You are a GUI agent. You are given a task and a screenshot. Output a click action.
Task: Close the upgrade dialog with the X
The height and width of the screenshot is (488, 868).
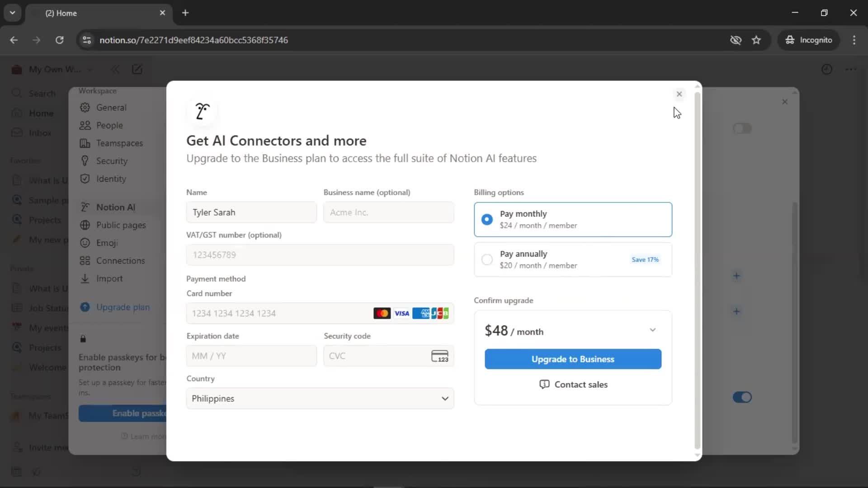coord(679,94)
